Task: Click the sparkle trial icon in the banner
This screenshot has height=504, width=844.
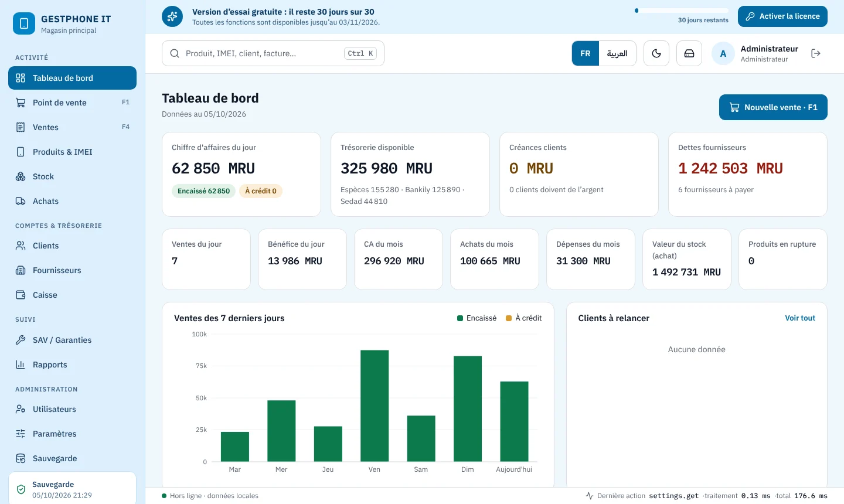Action: [172, 16]
